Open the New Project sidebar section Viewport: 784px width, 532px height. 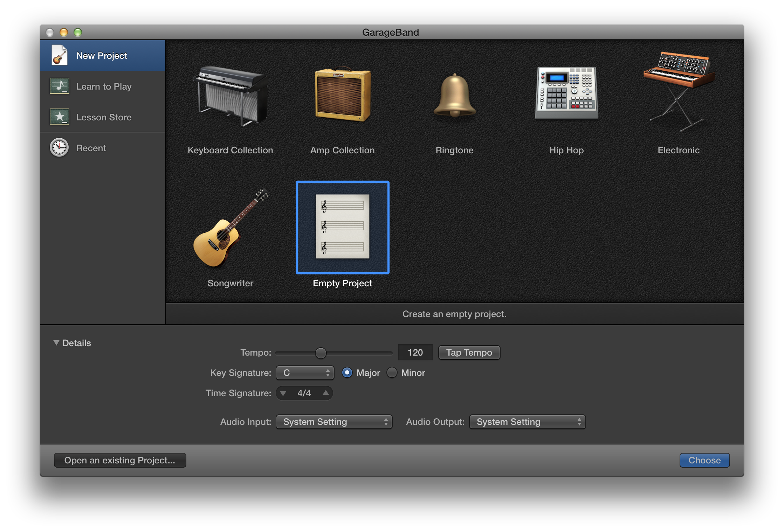[x=103, y=55]
